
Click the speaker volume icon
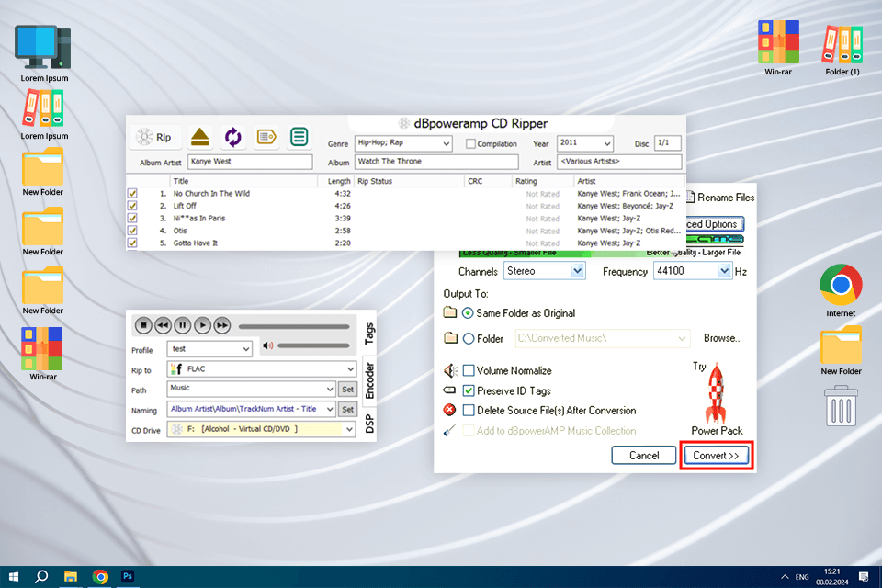click(267, 345)
